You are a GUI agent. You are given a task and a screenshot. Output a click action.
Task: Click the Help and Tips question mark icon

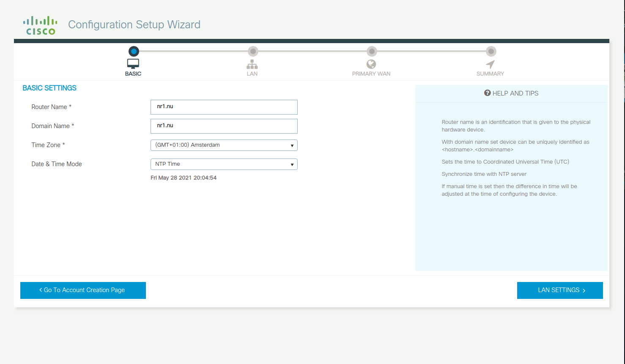[488, 93]
